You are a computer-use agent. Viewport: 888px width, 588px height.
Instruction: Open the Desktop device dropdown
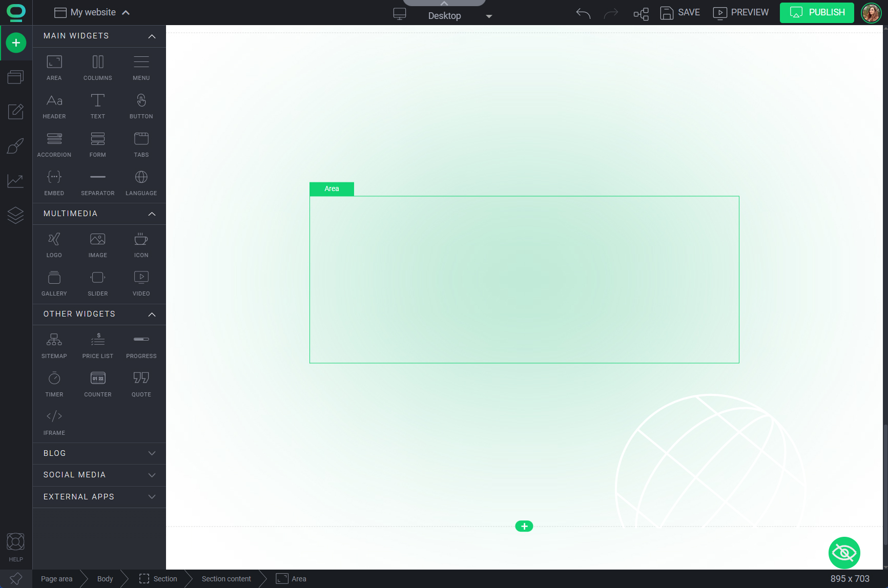[460, 16]
